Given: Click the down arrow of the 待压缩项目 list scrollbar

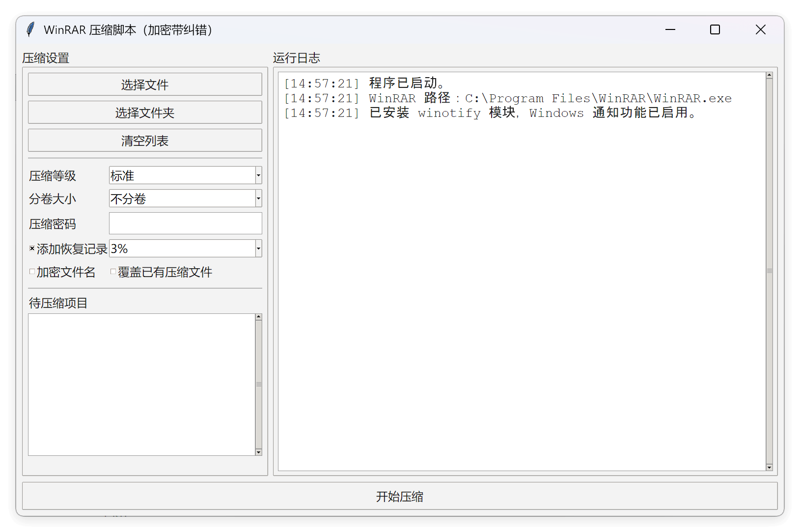Looking at the screenshot, I should 258,452.
